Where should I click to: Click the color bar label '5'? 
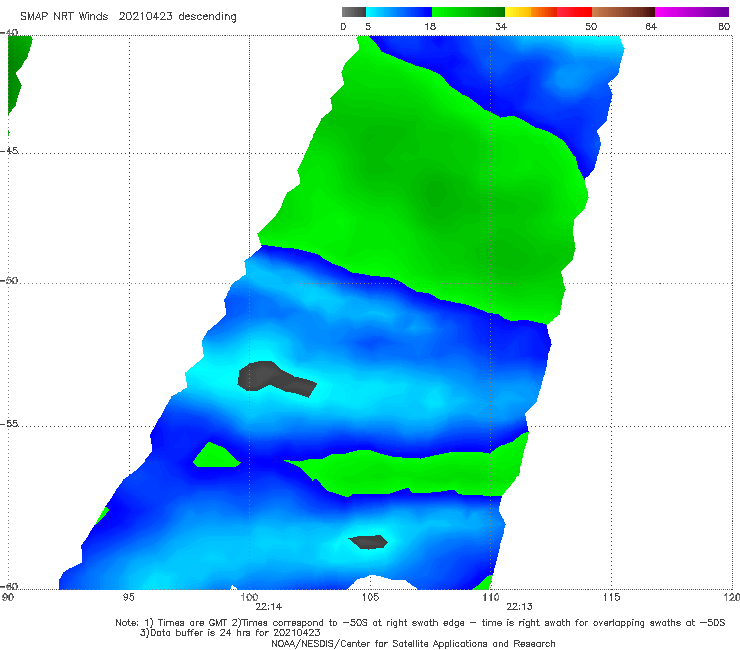pyautogui.click(x=368, y=26)
